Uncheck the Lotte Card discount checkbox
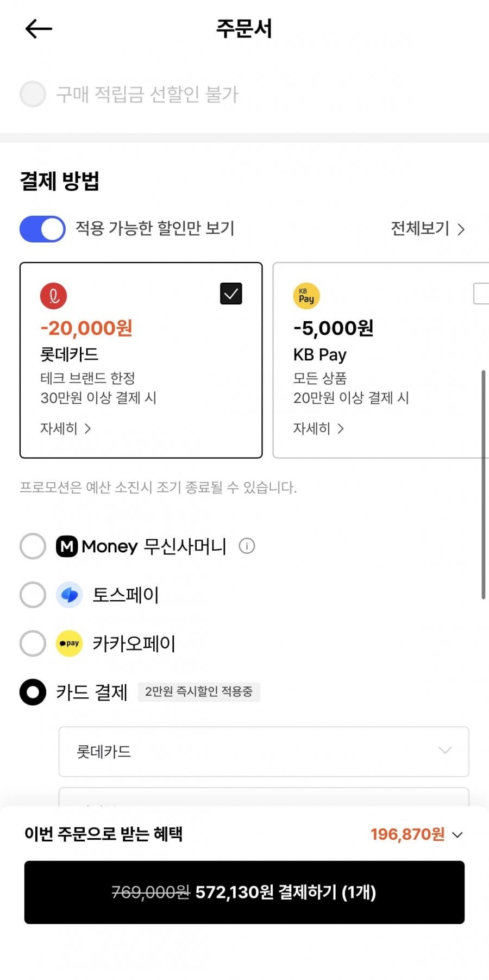The image size is (489, 980). (x=231, y=294)
